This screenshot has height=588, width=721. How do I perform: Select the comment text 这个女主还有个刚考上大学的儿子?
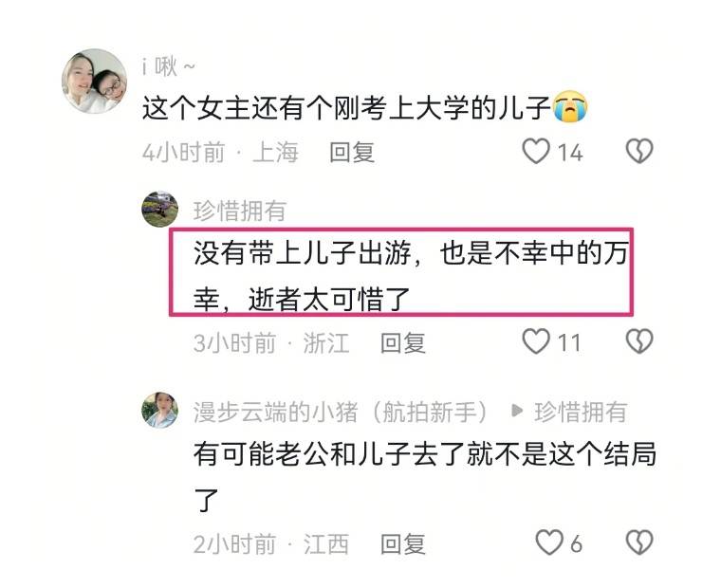346,107
